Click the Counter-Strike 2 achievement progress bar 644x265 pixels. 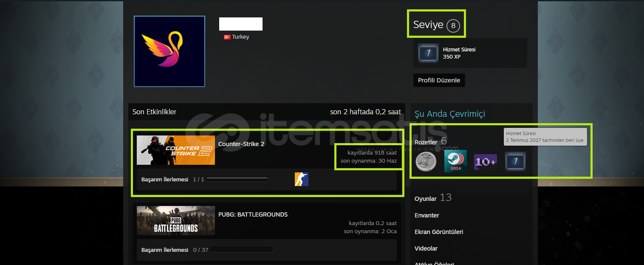[237, 179]
